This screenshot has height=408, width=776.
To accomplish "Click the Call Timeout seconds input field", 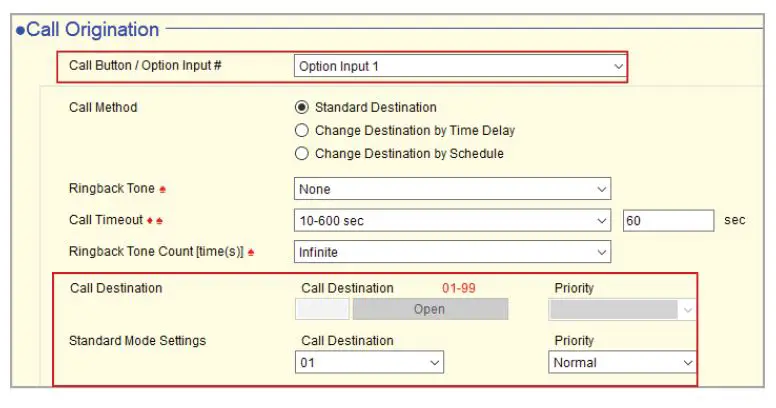I will point(667,220).
